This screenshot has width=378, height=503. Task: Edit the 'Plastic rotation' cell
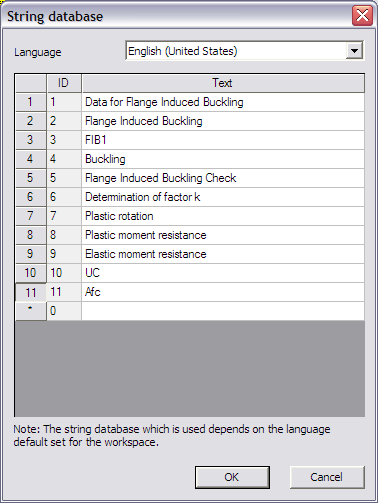pyautogui.click(x=223, y=216)
